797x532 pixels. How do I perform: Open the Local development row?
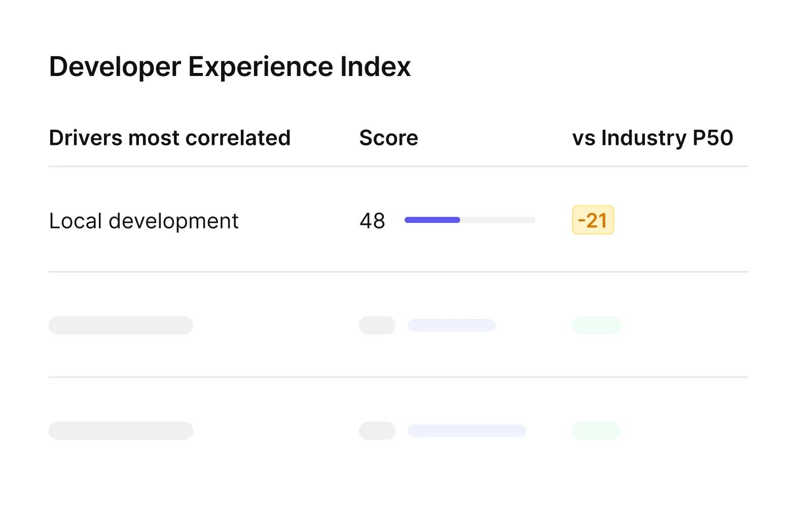[398, 220]
